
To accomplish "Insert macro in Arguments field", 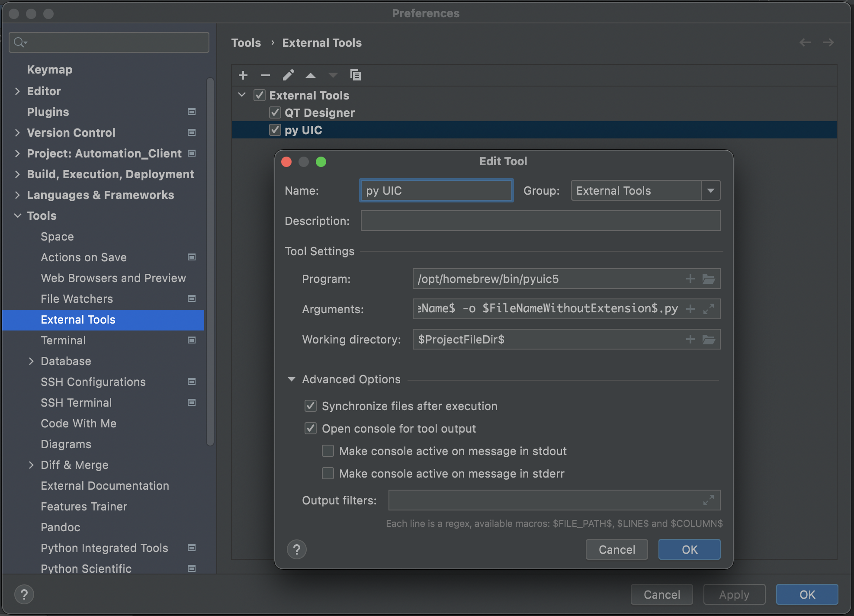I will pyautogui.click(x=690, y=309).
